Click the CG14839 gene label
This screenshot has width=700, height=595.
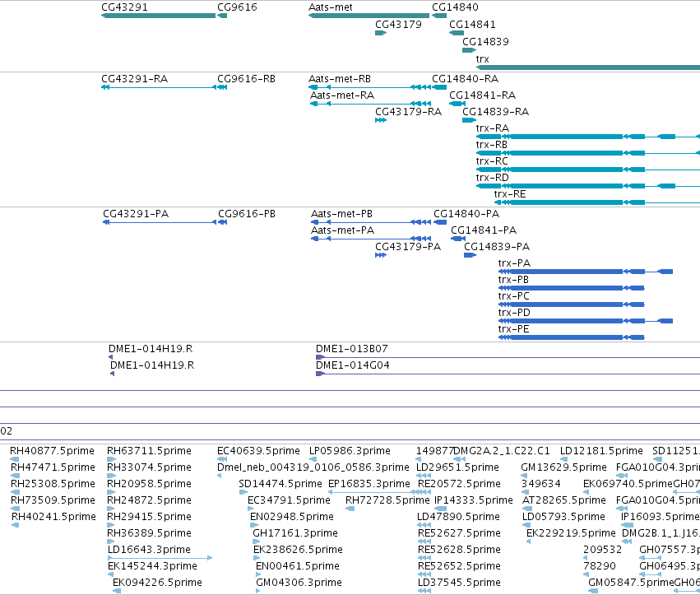485,42
